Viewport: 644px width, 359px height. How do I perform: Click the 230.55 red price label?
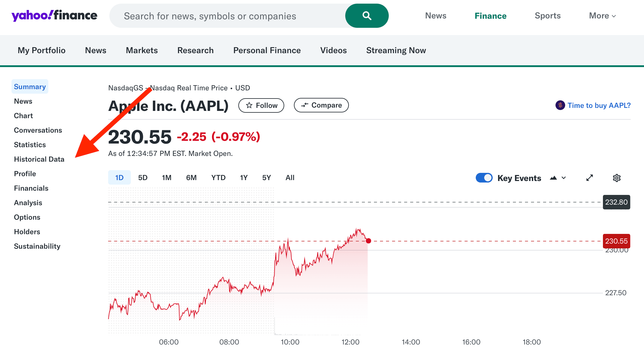pos(616,241)
